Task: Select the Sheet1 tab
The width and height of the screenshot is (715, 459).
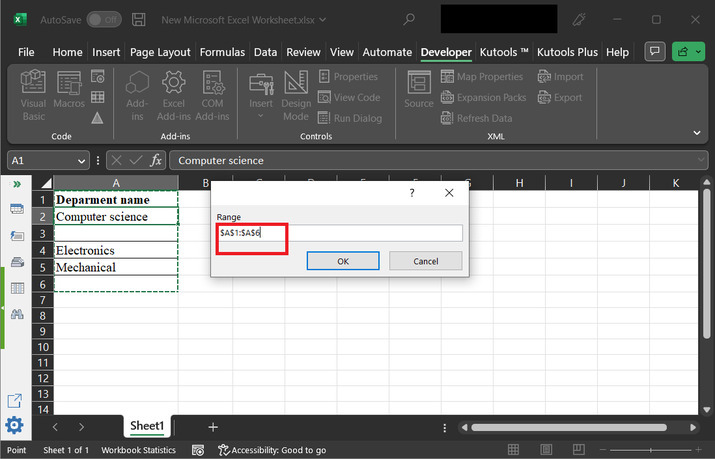Action: point(147,426)
